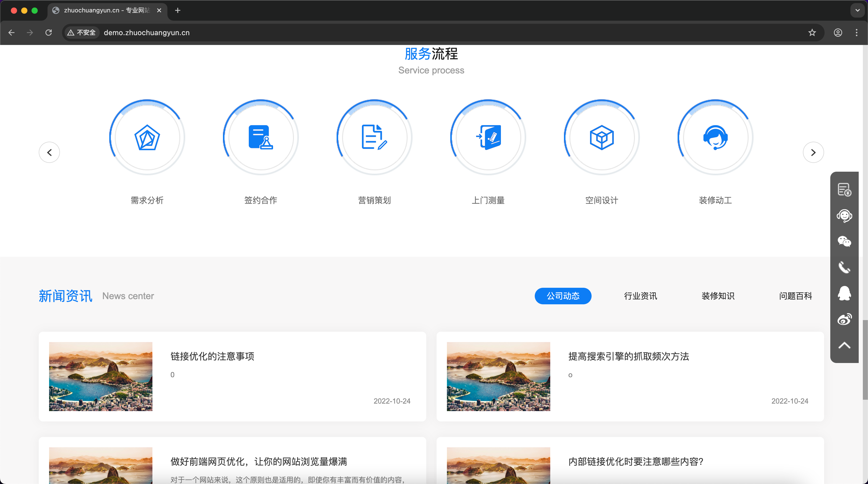Click thumbnail of 提高搜索引擎的抓取频次方法 article
868x484 pixels.
tap(498, 376)
